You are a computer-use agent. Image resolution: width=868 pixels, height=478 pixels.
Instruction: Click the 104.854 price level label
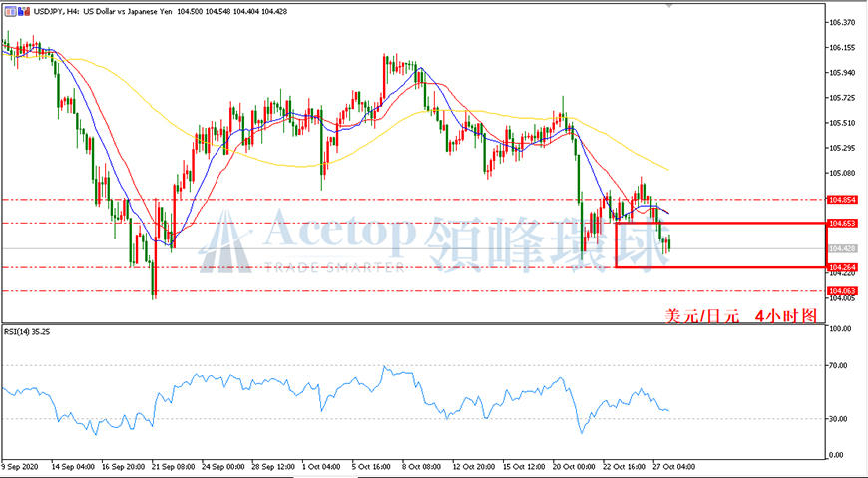840,199
